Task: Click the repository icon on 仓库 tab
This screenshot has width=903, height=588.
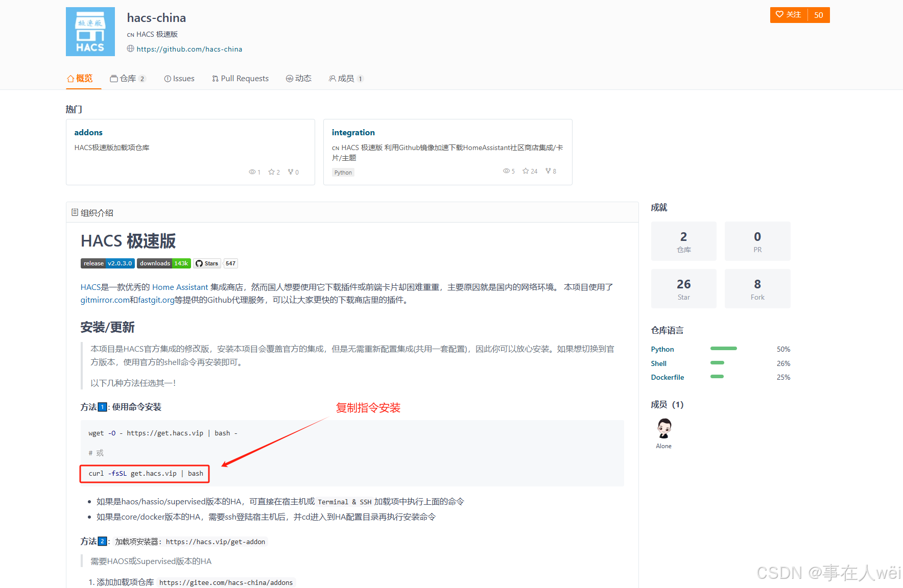Action: tap(114, 79)
